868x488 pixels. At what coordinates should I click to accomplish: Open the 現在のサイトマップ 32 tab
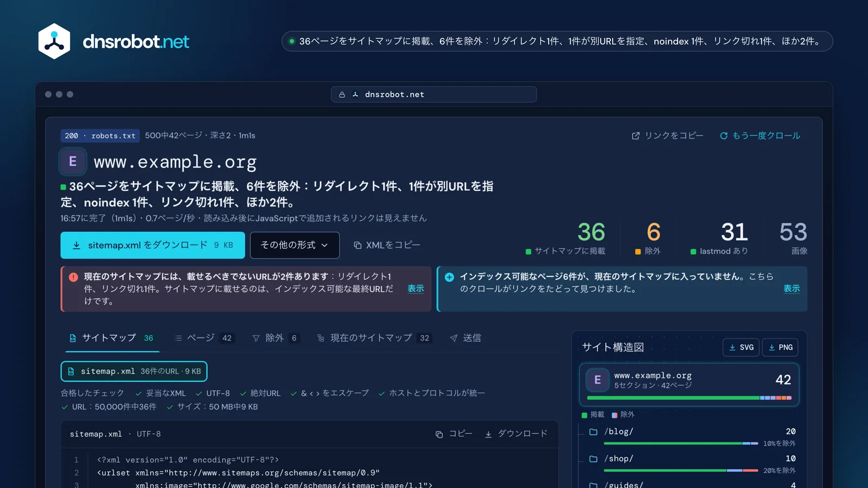(x=374, y=338)
